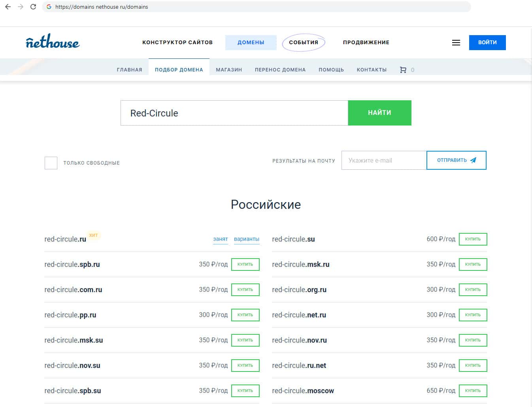Click the browser back arrow
The height and width of the screenshot is (407, 532).
pyautogui.click(x=8, y=7)
